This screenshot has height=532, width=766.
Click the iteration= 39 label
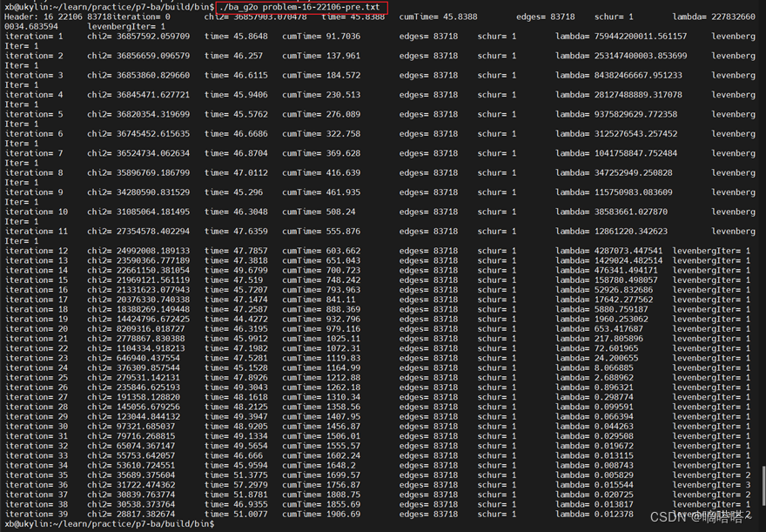[x=37, y=515]
